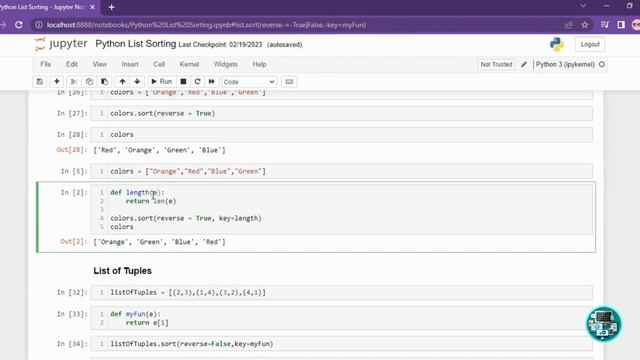Click the pencil edit-mode indicator icon
Image resolution: width=640 pixels, height=360 pixels.
click(524, 64)
